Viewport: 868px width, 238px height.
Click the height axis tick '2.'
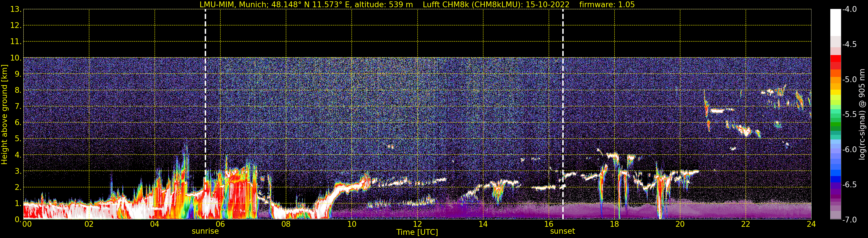18,187
